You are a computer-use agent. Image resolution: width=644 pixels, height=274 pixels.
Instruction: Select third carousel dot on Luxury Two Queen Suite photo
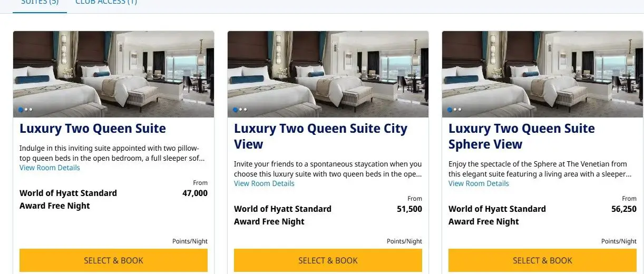coord(31,110)
